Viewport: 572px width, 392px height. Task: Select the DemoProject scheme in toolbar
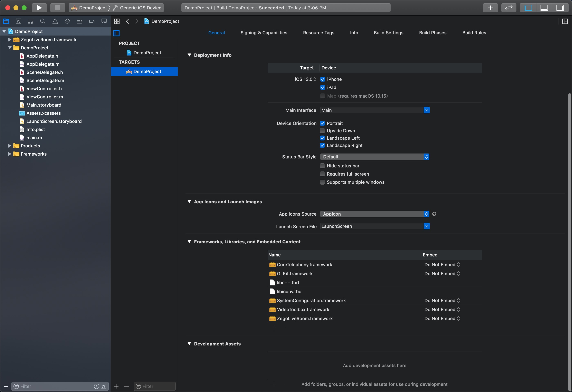pyautogui.click(x=89, y=8)
